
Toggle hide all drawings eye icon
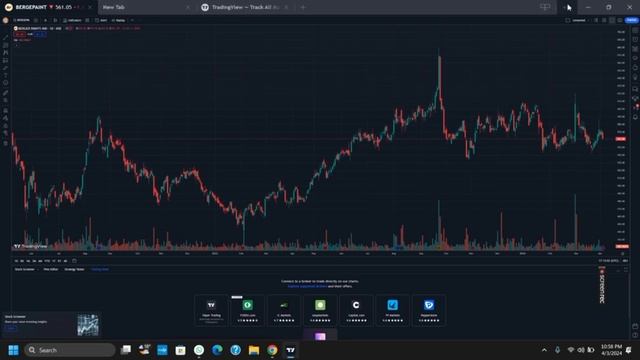(x=6, y=133)
